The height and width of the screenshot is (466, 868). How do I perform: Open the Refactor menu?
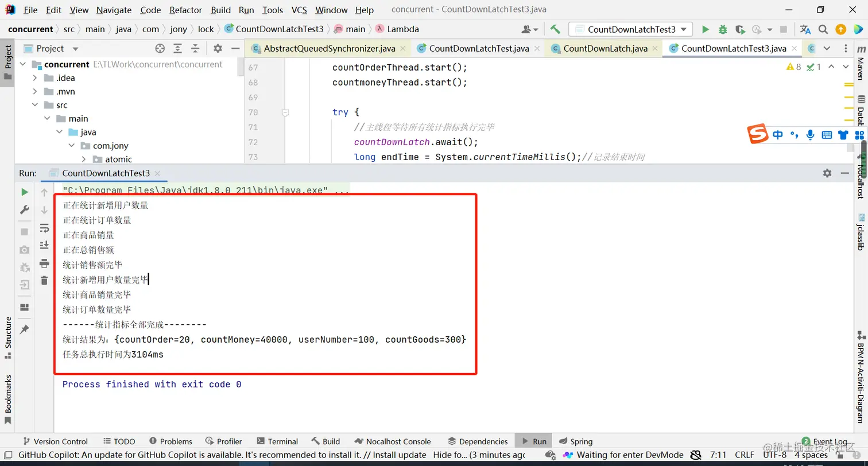click(x=186, y=10)
